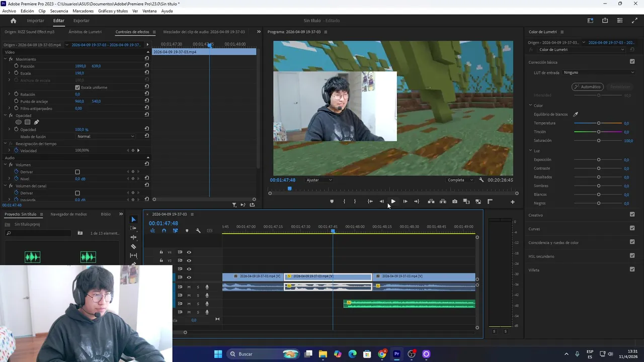This screenshot has height=362, width=644.
Task: Open timeline display settings wrench
Action: (x=198, y=231)
